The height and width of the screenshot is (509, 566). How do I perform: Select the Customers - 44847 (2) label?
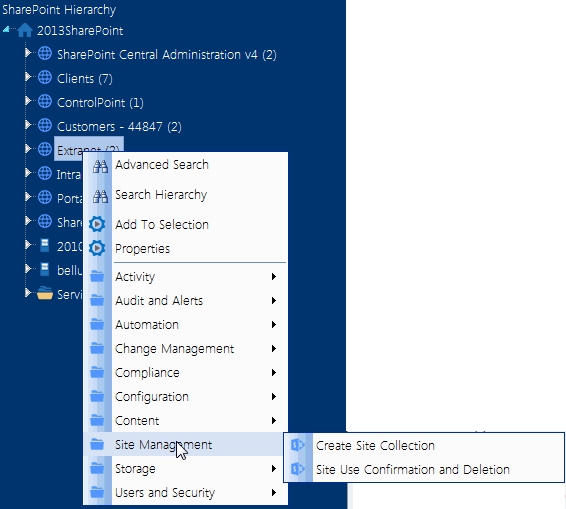point(119,127)
